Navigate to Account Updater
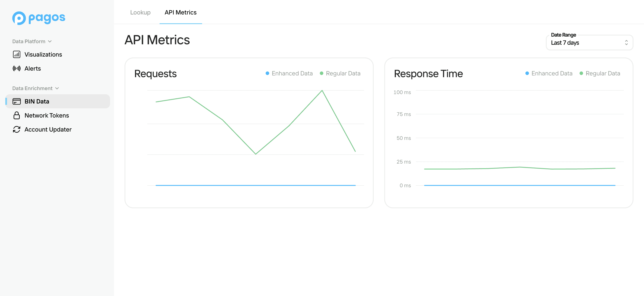Image resolution: width=644 pixels, height=296 pixels. pos(48,129)
